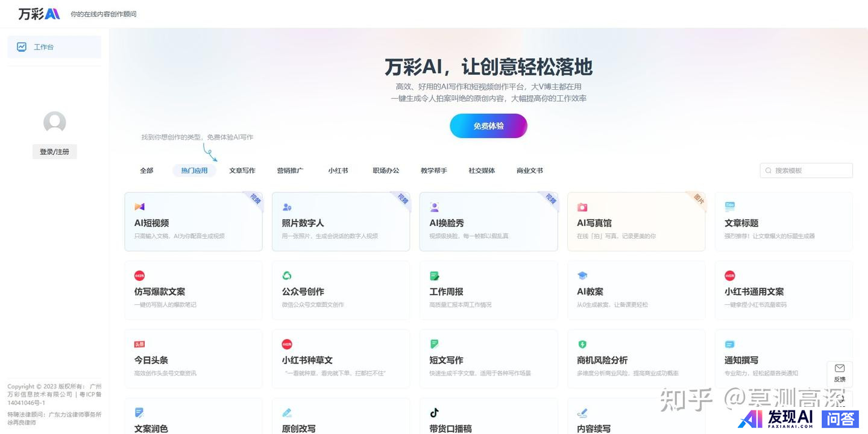Click the 粤ICP备14041046号-1 footer link
Viewport: 868px width, 434px height.
(54, 398)
